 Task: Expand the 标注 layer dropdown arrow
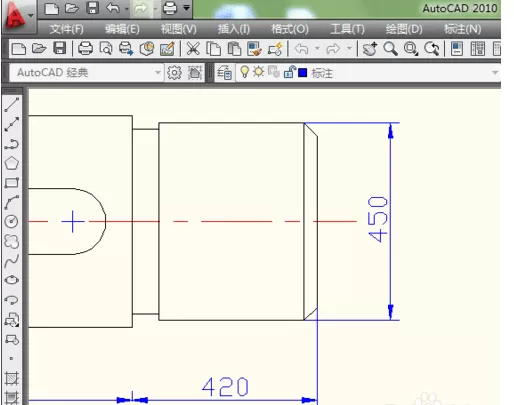pyautogui.click(x=495, y=72)
